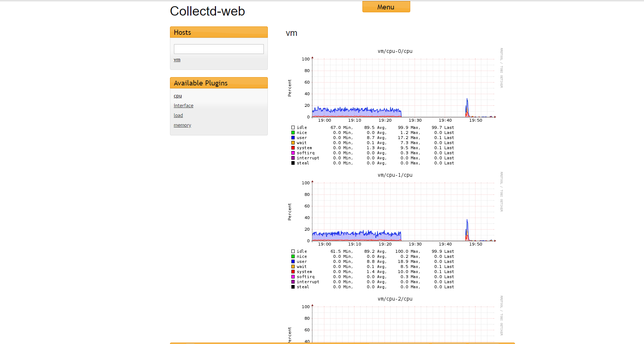Open the cpu plugin link
Image resolution: width=644 pixels, height=344 pixels.
pos(178,96)
